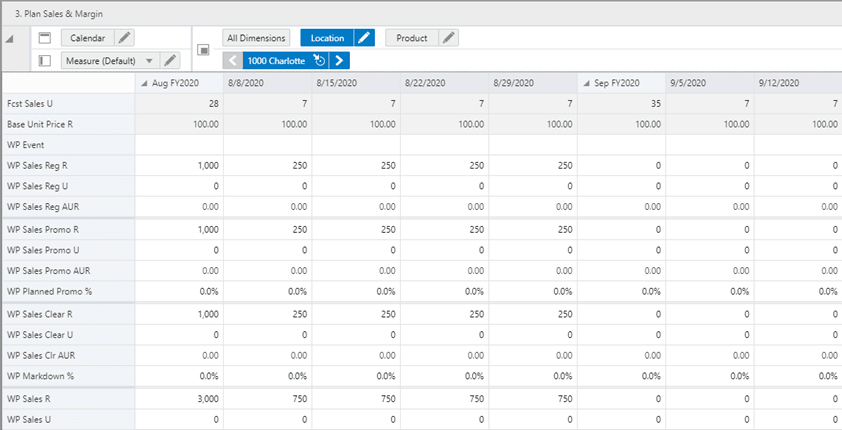Select the WP Sales Reg U row label
The image size is (842, 430).
point(68,186)
